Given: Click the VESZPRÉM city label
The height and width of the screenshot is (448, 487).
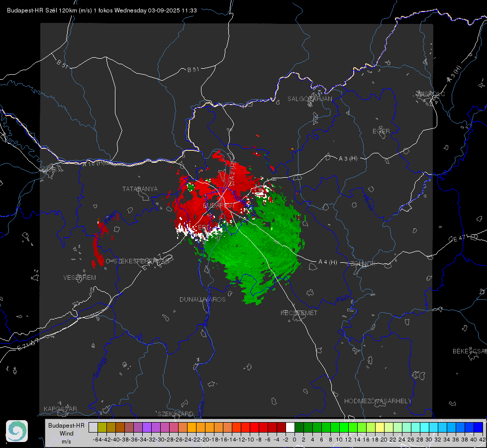Looking at the screenshot, I should pyautogui.click(x=80, y=277).
